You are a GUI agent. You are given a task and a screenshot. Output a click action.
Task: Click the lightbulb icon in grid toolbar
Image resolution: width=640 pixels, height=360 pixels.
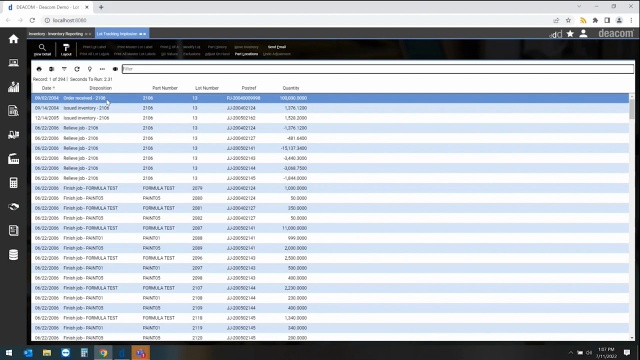click(x=89, y=69)
